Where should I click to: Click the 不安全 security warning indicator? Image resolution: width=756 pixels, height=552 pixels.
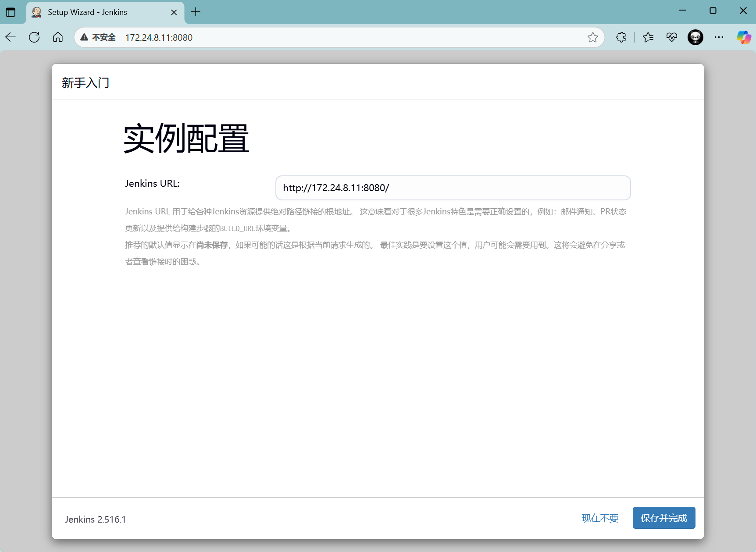[98, 37]
